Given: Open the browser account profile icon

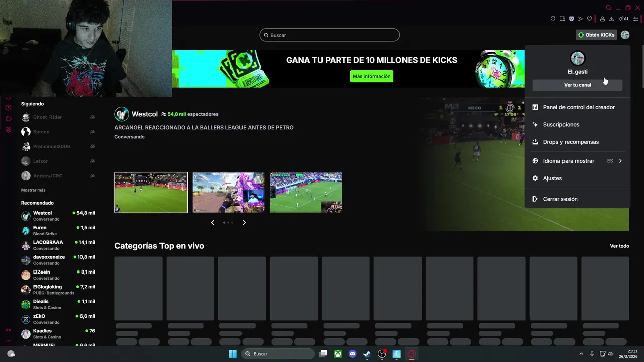Looking at the screenshot, I should (602, 19).
